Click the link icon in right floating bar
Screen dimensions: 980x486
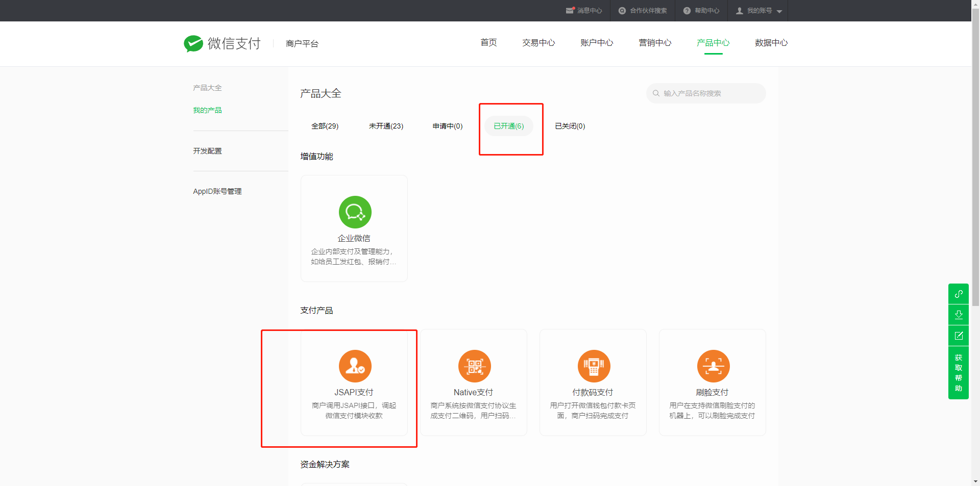(x=958, y=294)
